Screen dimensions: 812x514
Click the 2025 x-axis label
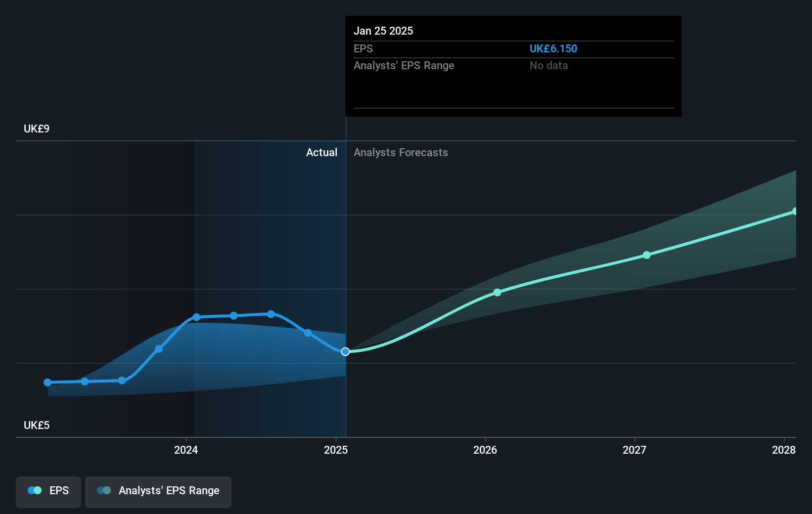[336, 450]
